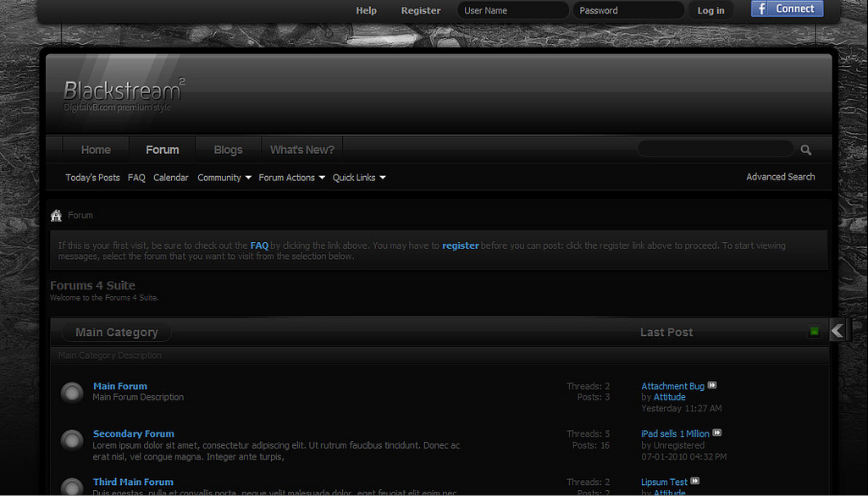Click the register link in the welcome message

coord(460,245)
